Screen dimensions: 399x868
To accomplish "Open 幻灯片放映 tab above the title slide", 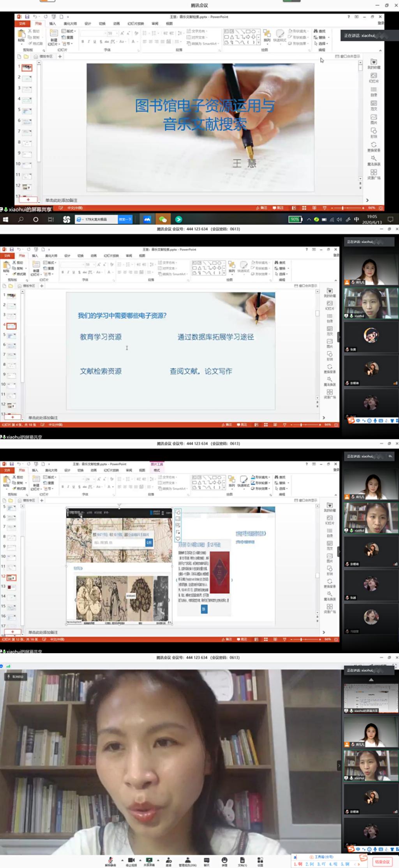I will (x=135, y=24).
